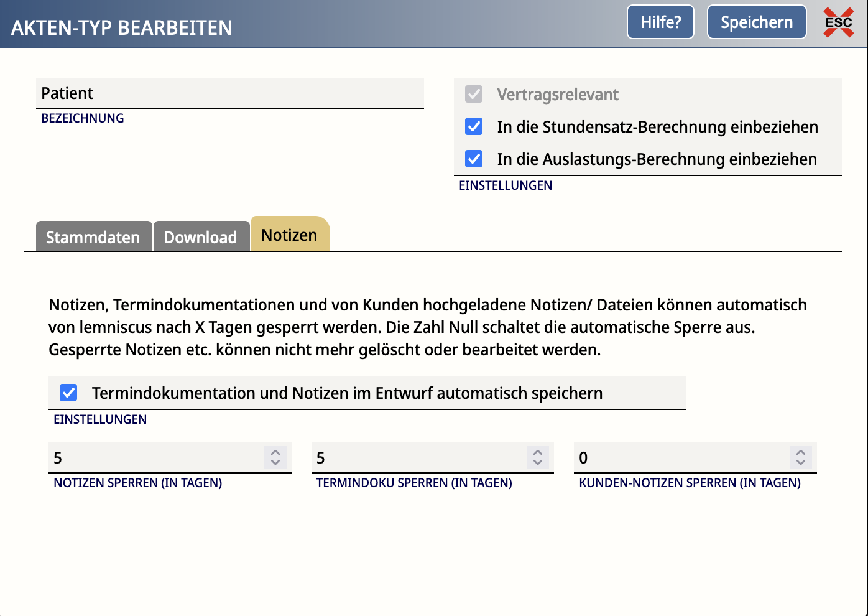The width and height of the screenshot is (868, 616).
Task: Select the Notizen tab
Action: coord(290,235)
